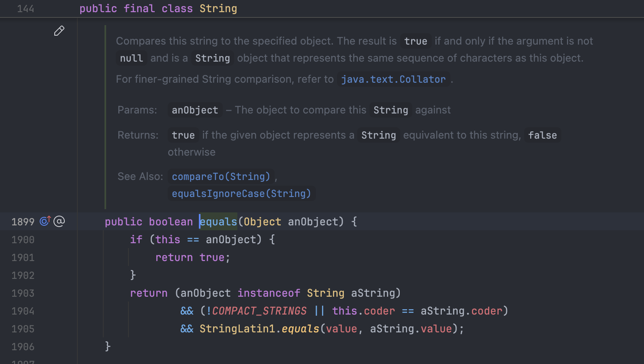This screenshot has height=364, width=644.
Task: Click the pencil icon to edit rendered doc
Action: [59, 31]
